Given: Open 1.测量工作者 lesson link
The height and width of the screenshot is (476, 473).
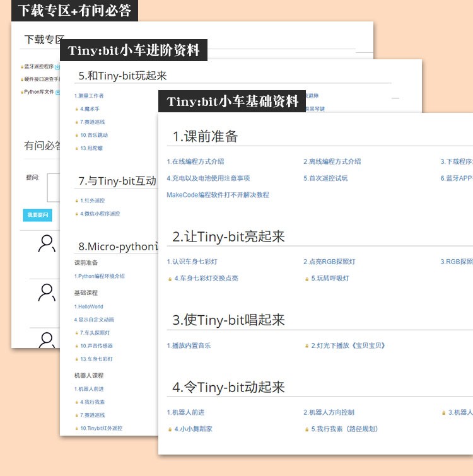Looking at the screenshot, I should click(89, 96).
